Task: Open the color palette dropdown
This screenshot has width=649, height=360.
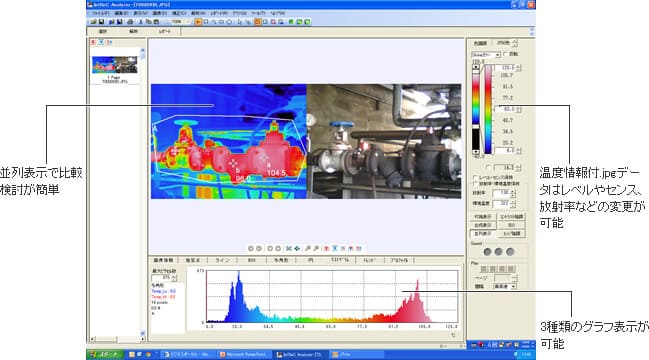Action: tap(486, 55)
